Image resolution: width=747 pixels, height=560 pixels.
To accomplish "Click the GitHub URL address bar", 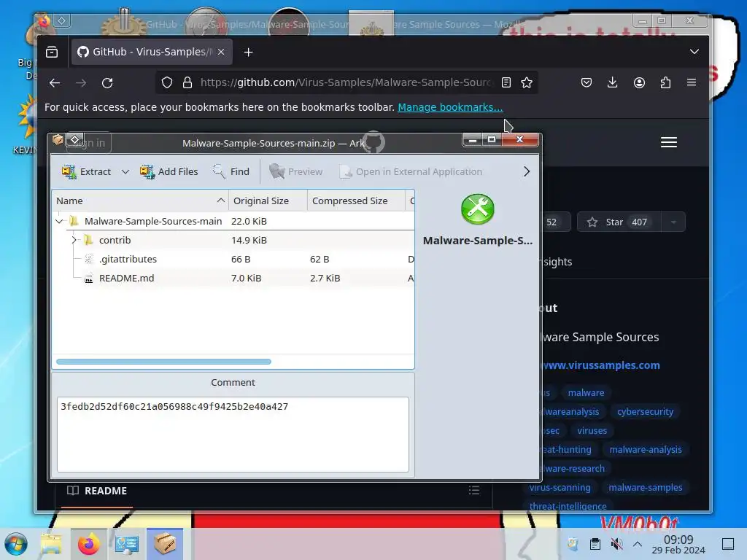I will [x=345, y=82].
